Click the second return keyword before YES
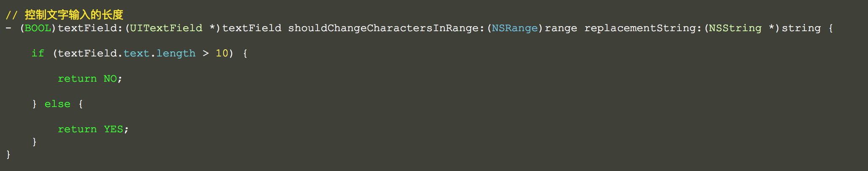The image size is (868, 171). click(77, 129)
